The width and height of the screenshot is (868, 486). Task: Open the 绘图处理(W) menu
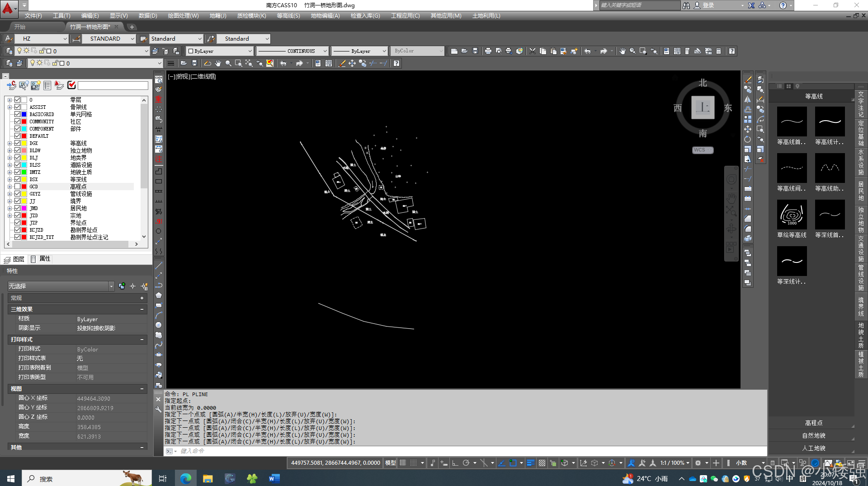183,16
